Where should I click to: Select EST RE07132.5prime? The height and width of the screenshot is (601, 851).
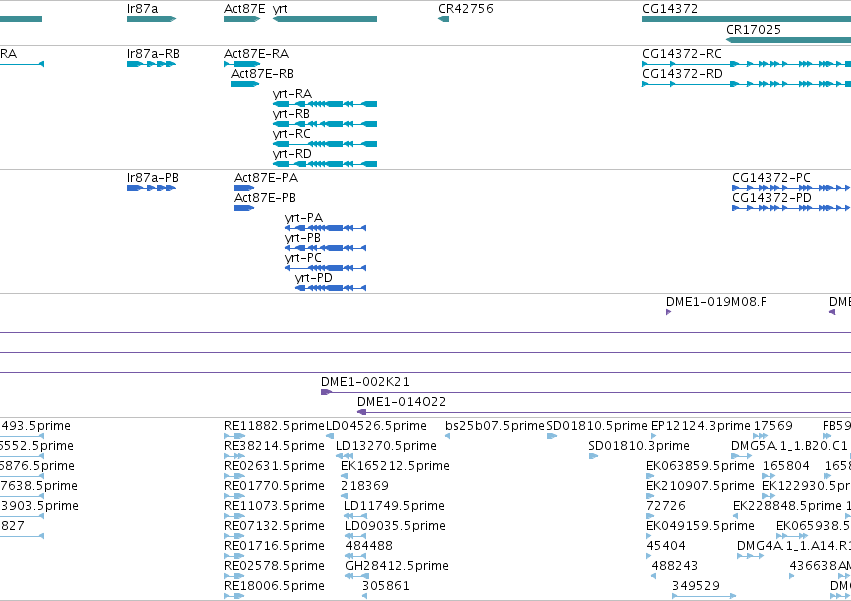(x=234, y=536)
